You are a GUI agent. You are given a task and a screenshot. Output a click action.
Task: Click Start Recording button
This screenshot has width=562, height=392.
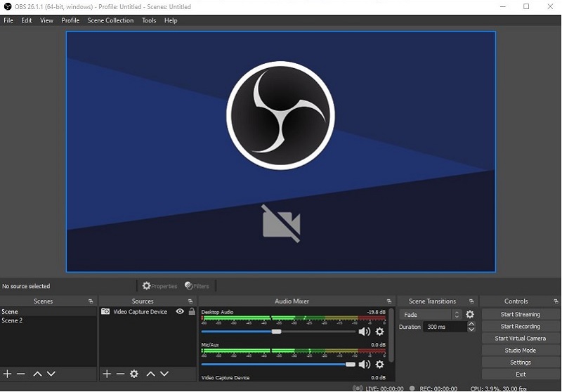(521, 327)
